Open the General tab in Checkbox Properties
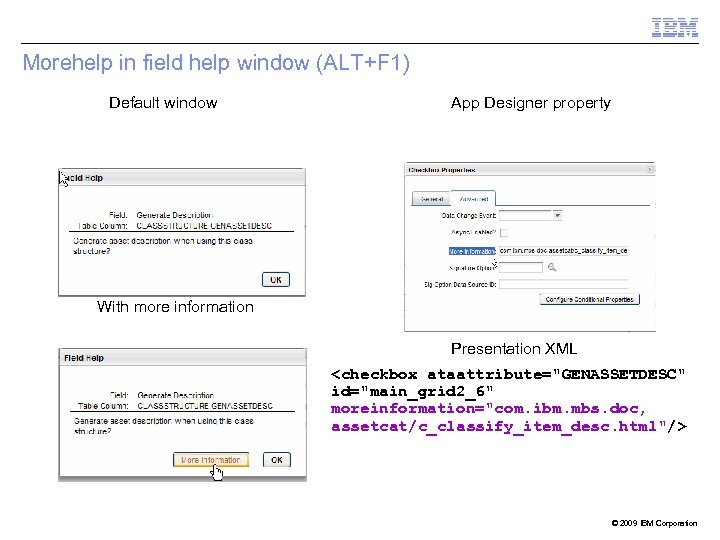 coord(432,199)
